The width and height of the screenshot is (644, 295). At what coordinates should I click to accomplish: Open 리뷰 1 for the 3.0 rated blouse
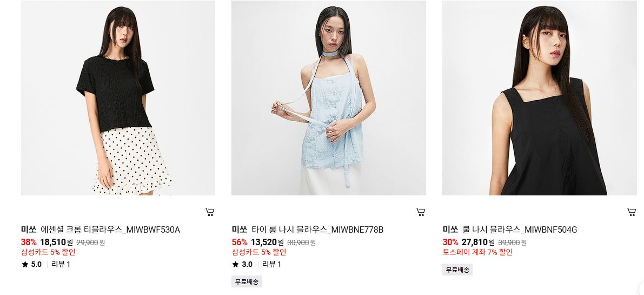[x=271, y=264]
